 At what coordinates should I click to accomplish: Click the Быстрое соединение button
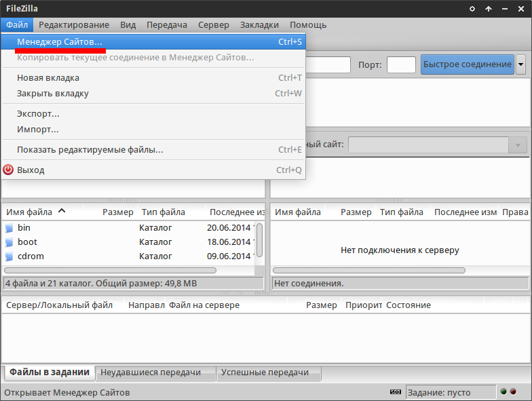tap(468, 64)
